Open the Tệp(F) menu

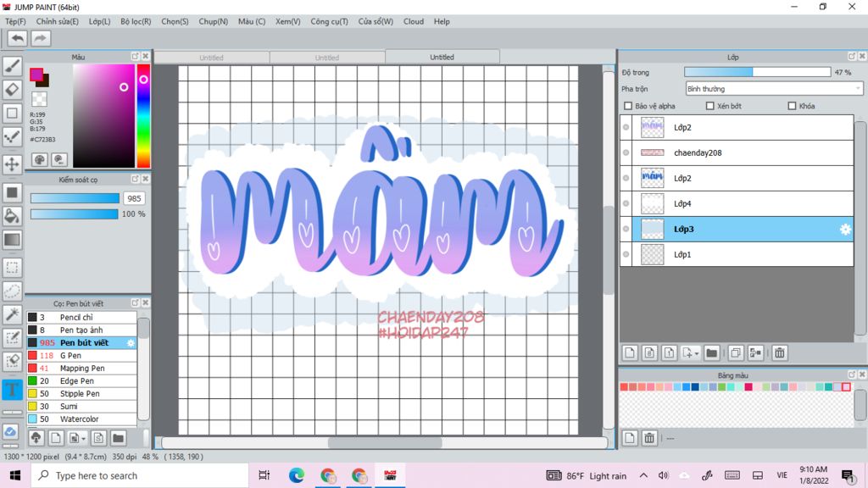pos(15,21)
